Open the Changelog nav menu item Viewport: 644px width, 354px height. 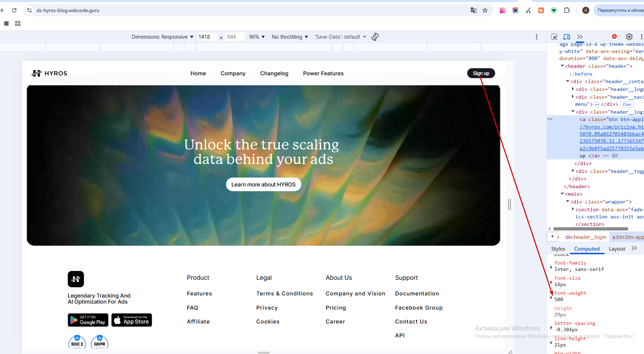[x=274, y=73]
